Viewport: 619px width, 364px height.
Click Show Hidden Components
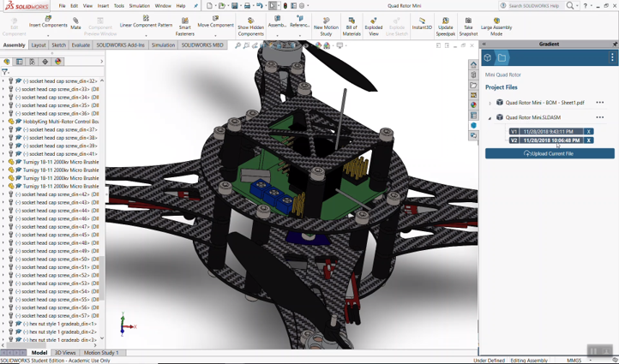click(250, 27)
